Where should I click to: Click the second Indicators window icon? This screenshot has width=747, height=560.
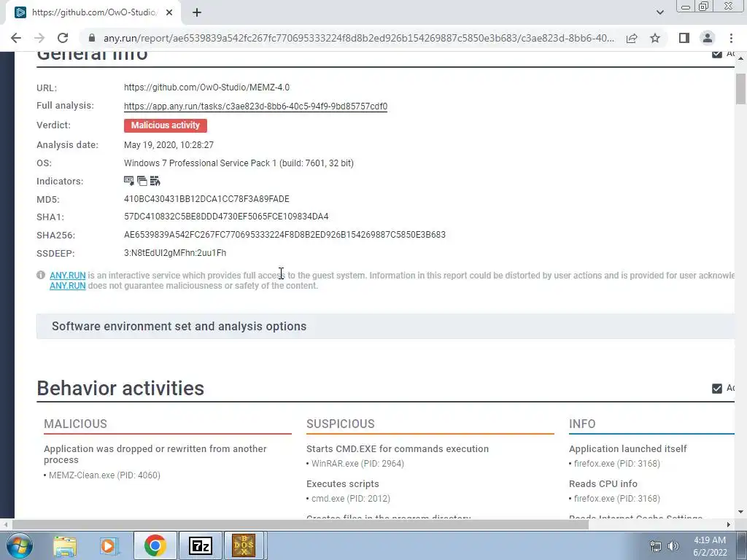(142, 181)
